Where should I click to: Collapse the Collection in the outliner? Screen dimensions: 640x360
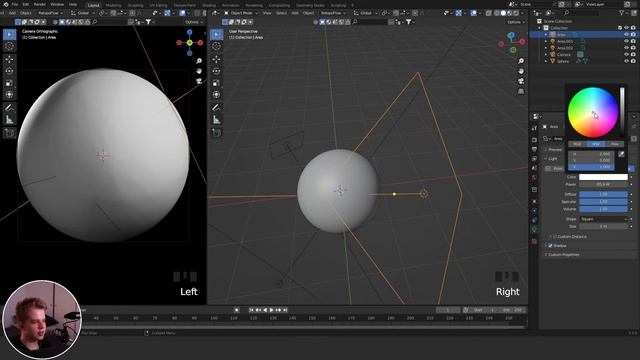[540, 28]
